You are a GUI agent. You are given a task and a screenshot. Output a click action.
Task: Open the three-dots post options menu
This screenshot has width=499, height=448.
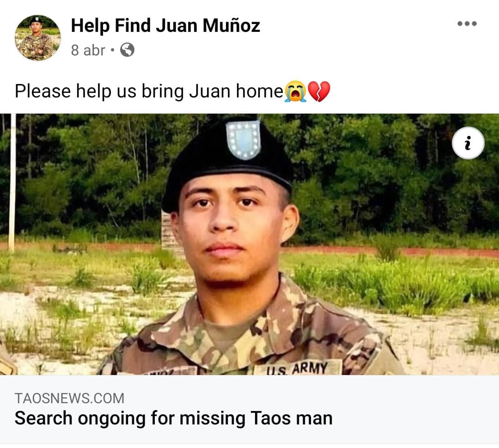point(467,24)
